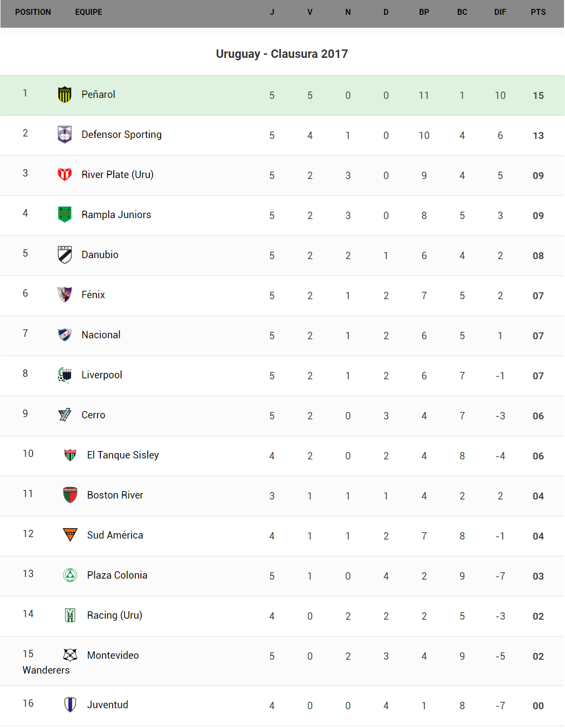Image resolution: width=565 pixels, height=728 pixels.
Task: Click the Uruguay - Clausura 2017 title
Action: click(x=282, y=54)
